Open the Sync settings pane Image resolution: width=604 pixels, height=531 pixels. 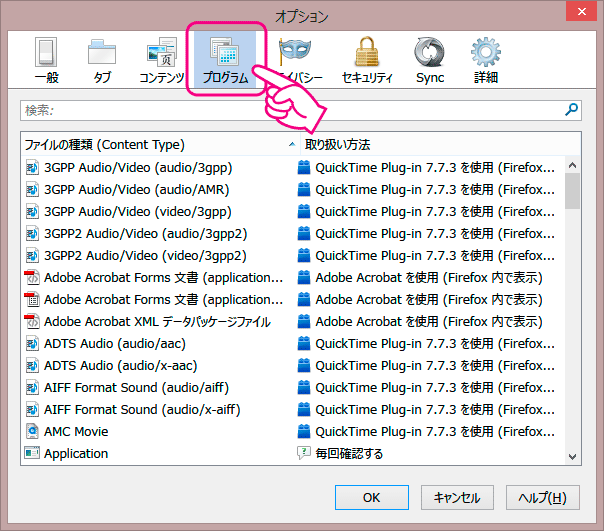coord(430,60)
